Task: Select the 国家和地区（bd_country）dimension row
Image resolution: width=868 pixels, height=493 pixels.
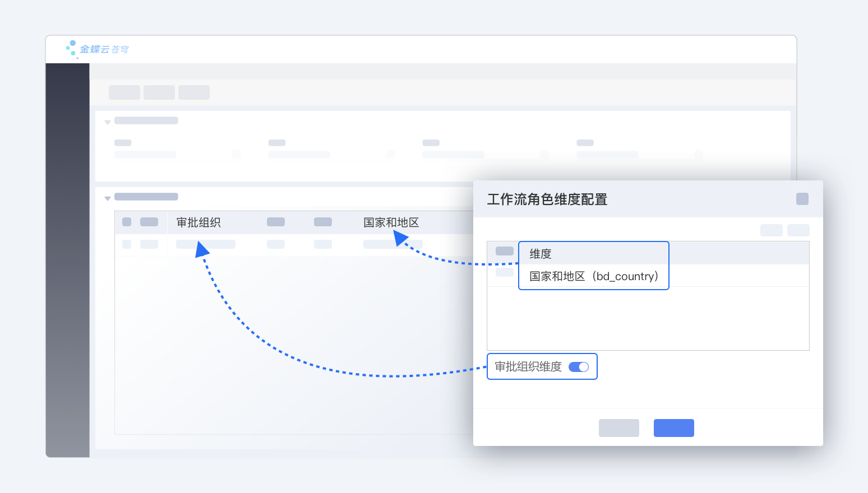Action: (x=593, y=276)
